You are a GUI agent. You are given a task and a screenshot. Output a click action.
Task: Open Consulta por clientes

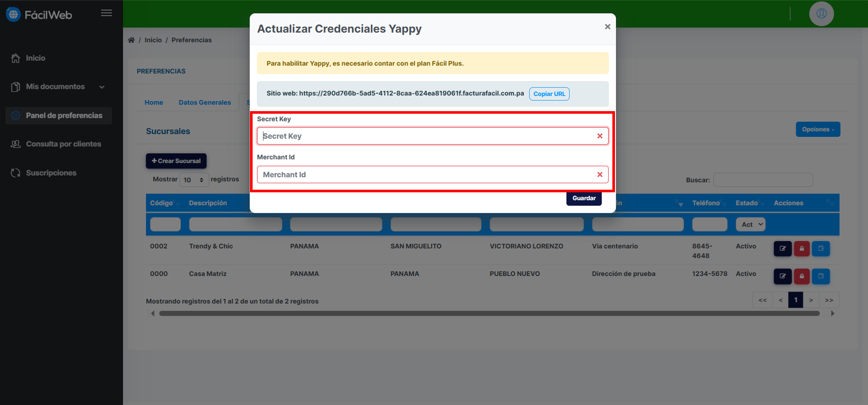coord(56,144)
